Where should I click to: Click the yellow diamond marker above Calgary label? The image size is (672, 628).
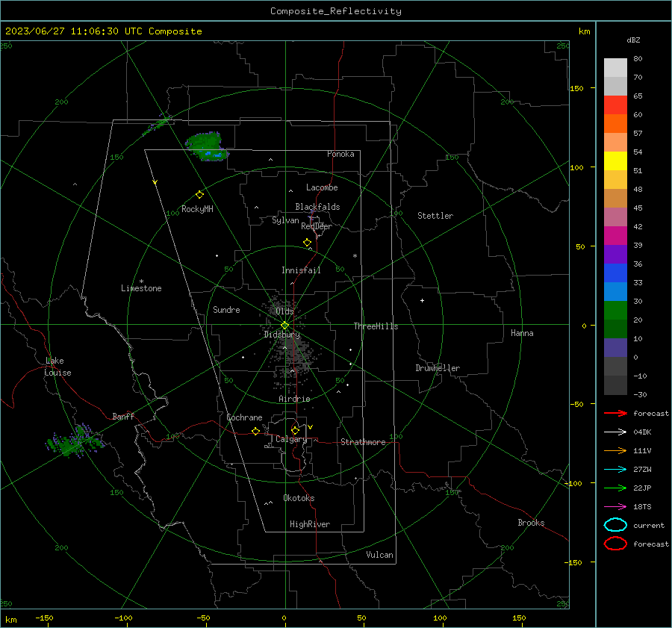click(295, 430)
